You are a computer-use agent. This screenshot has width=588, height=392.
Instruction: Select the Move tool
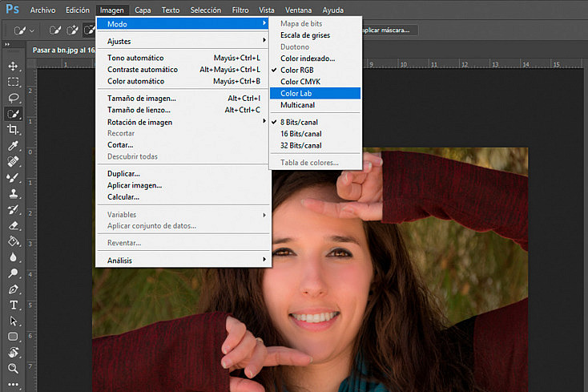click(13, 67)
